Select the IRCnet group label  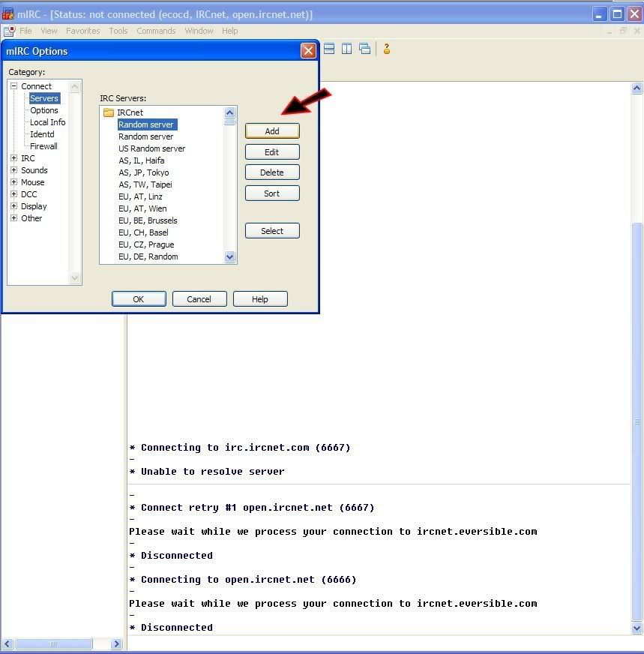pyautogui.click(x=130, y=112)
